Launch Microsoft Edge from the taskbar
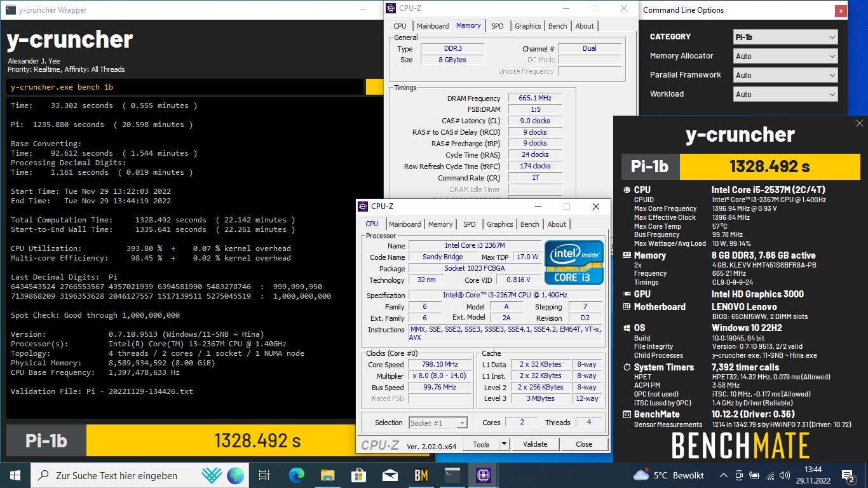868x488 pixels. tap(296, 475)
